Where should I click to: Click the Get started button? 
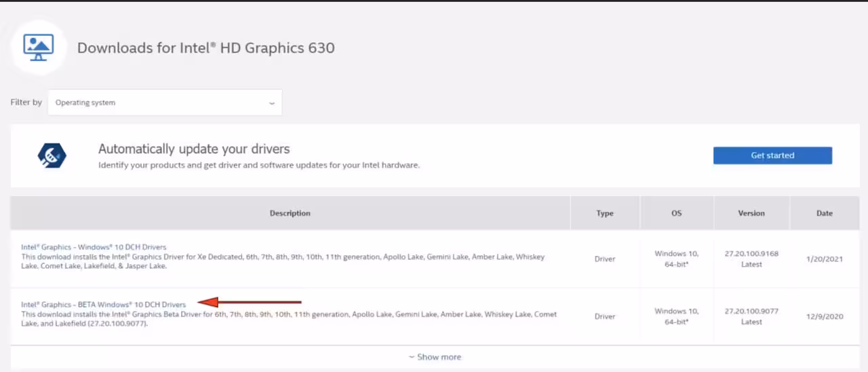coord(772,155)
